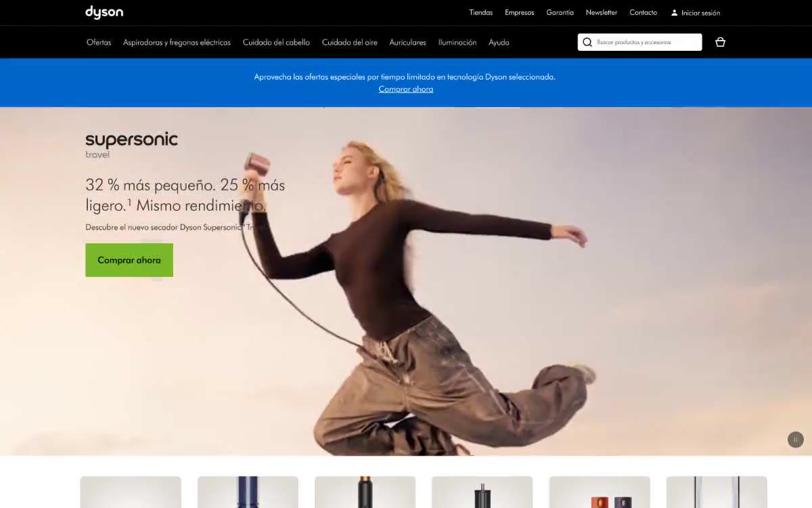Open the Contacto page
The height and width of the screenshot is (508, 812).
[x=643, y=13]
